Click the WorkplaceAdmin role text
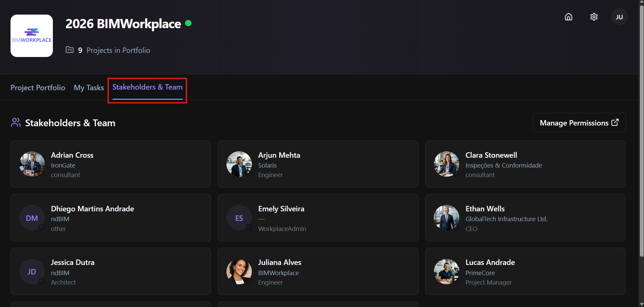644x307 pixels. (x=282, y=229)
